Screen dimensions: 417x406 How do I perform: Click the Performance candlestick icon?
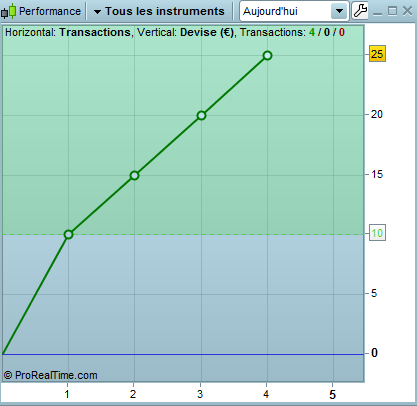pos(9,11)
